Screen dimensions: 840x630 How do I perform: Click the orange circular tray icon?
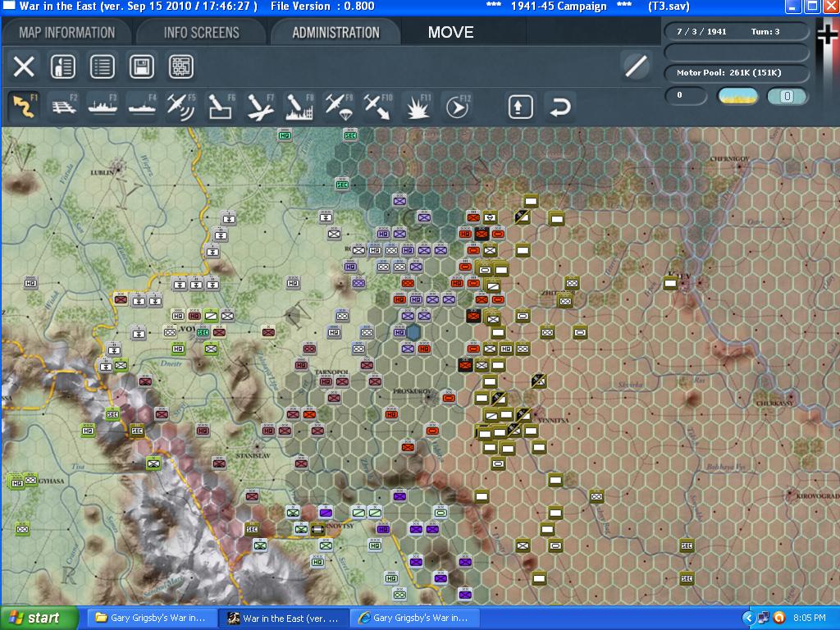779,619
